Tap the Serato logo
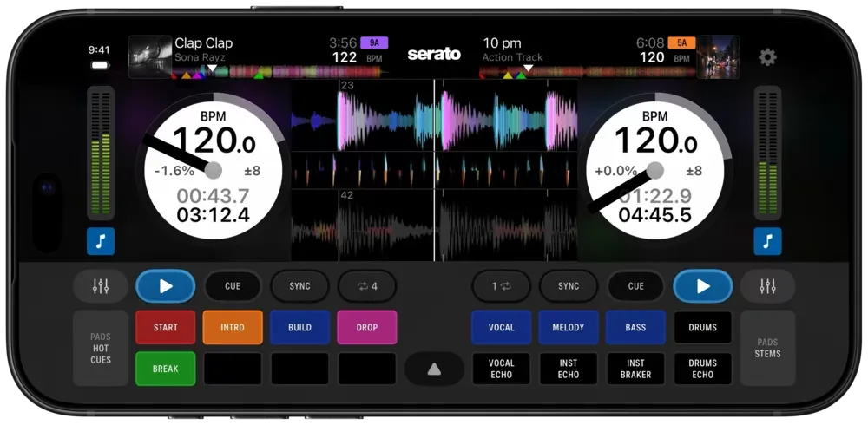The width and height of the screenshot is (868, 425). click(x=434, y=54)
